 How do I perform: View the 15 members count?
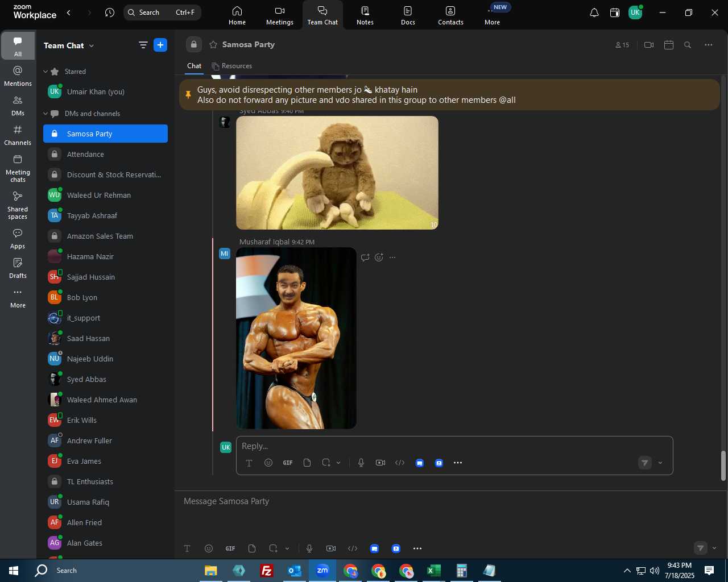(622, 45)
